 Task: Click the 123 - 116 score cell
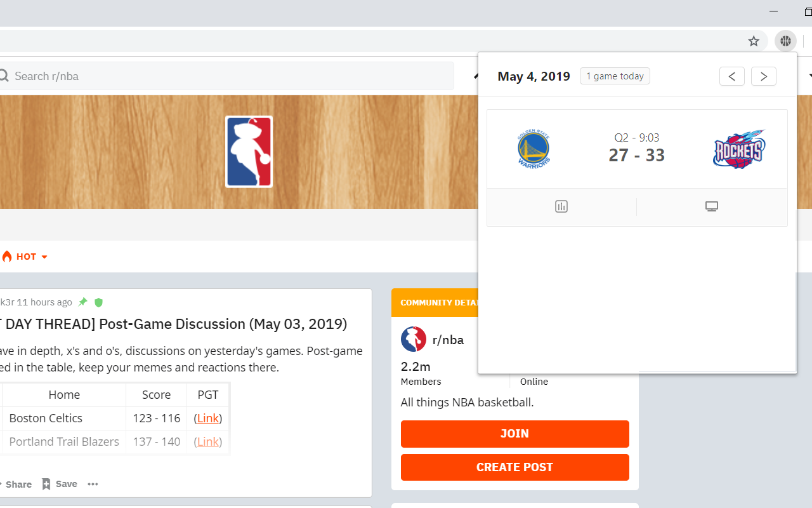(157, 418)
